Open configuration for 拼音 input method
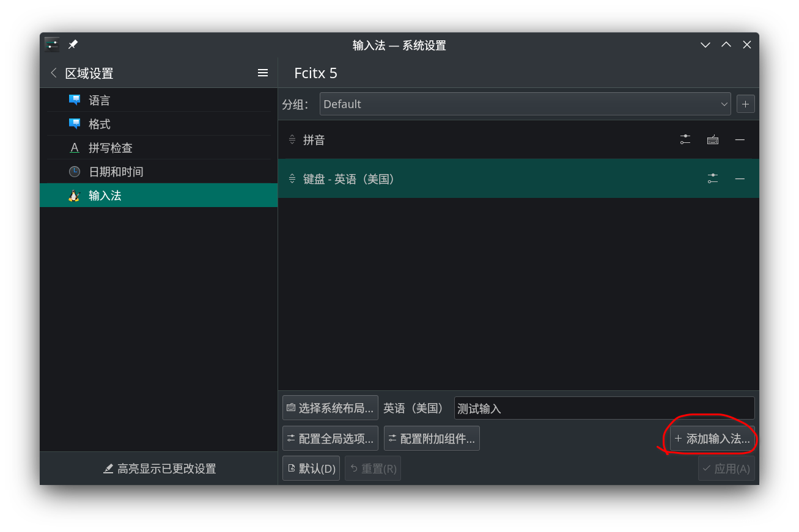This screenshot has width=799, height=532. tap(685, 140)
